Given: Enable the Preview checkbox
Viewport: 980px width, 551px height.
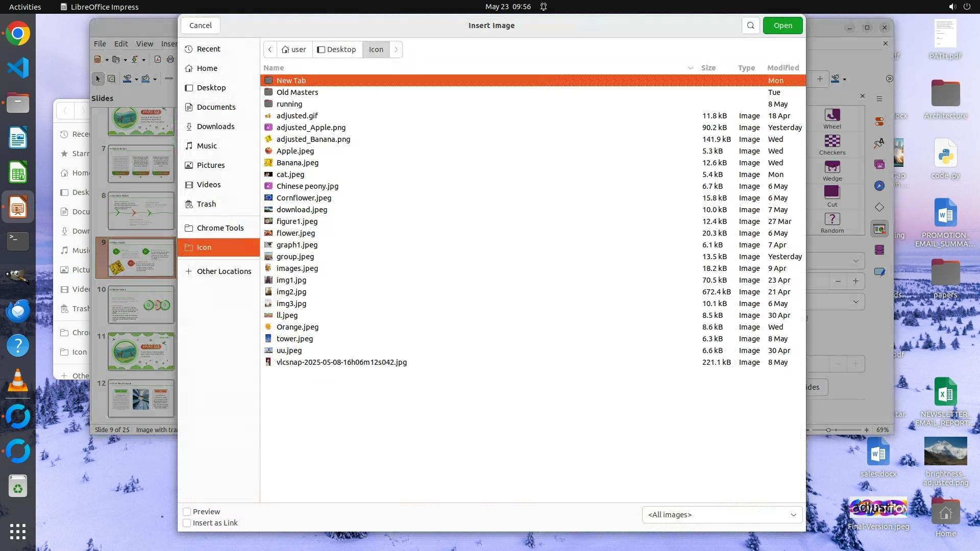Looking at the screenshot, I should [187, 512].
